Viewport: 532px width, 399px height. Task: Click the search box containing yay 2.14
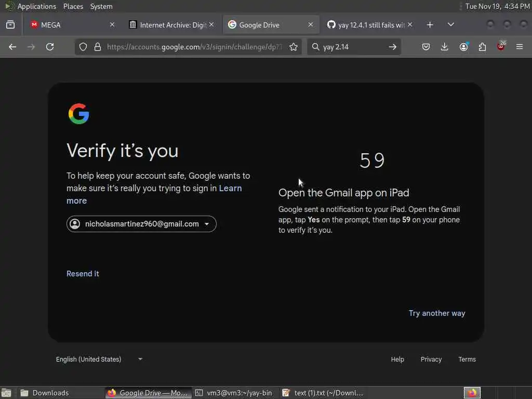click(x=353, y=47)
